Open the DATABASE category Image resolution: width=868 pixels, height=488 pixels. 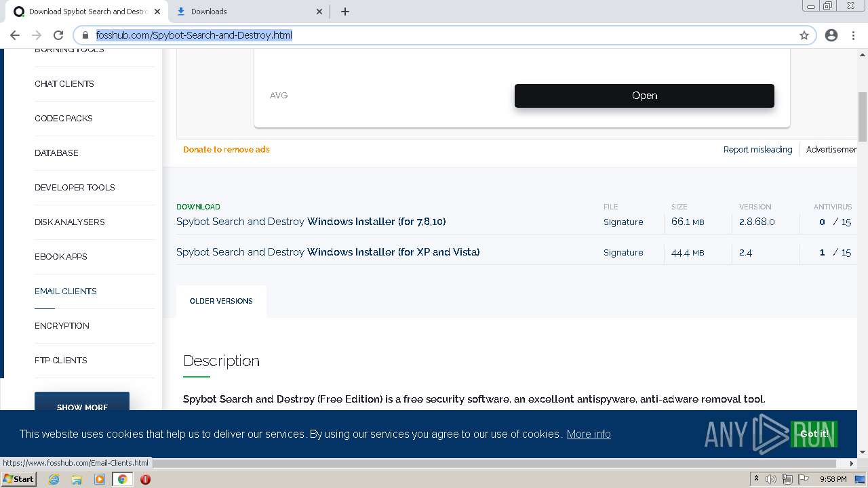pyautogui.click(x=56, y=153)
